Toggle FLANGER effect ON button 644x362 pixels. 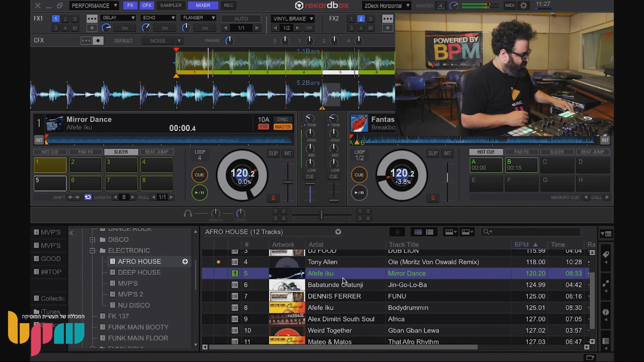pos(205,28)
